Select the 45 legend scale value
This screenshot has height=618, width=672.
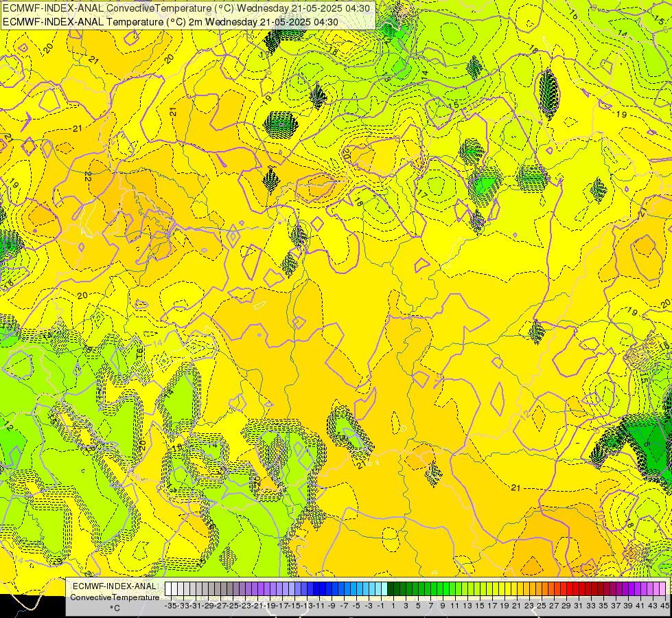664,606
